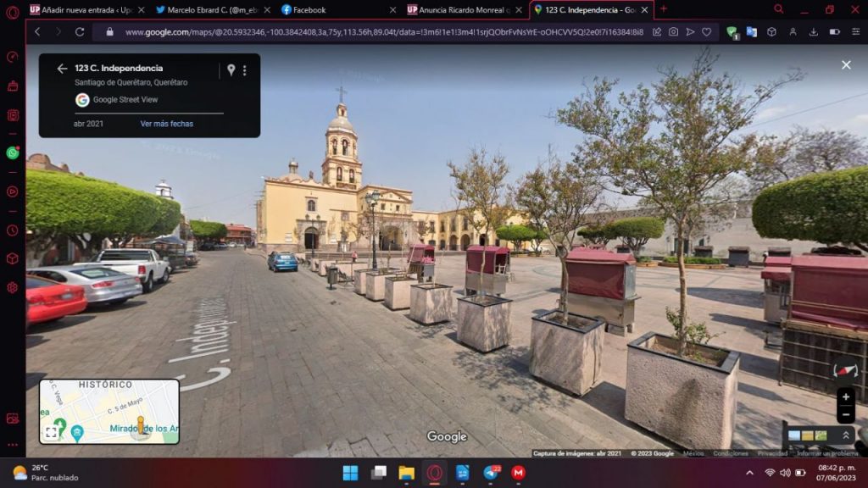Screen dimensions: 868x488
Task: Open the Opera sidebar settings gear
Action: [x=13, y=287]
